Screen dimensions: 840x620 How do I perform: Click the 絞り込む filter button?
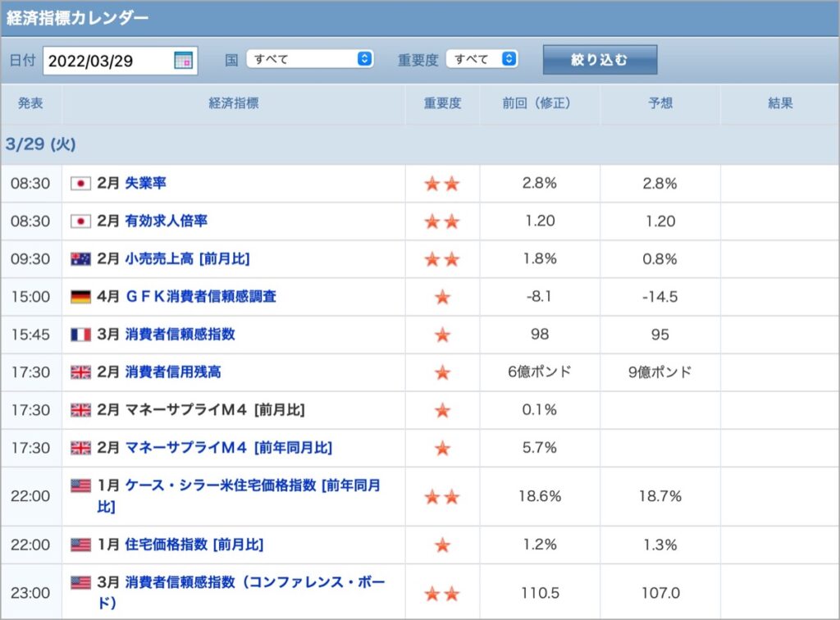tap(600, 59)
